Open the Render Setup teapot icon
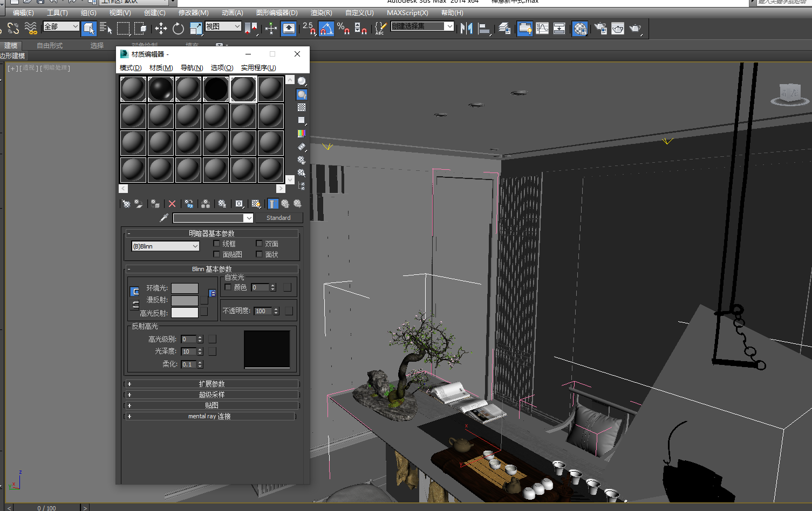Image resolution: width=812 pixels, height=511 pixels. pos(601,29)
